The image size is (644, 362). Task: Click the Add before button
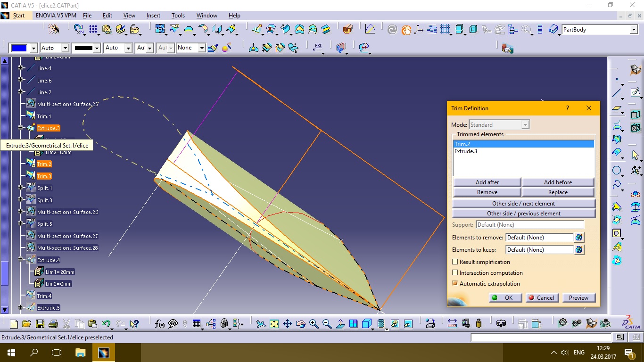click(x=558, y=182)
